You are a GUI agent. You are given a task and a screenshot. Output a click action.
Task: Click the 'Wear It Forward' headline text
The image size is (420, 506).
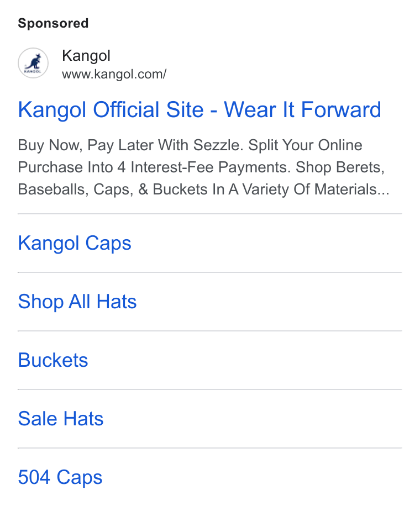(x=302, y=110)
